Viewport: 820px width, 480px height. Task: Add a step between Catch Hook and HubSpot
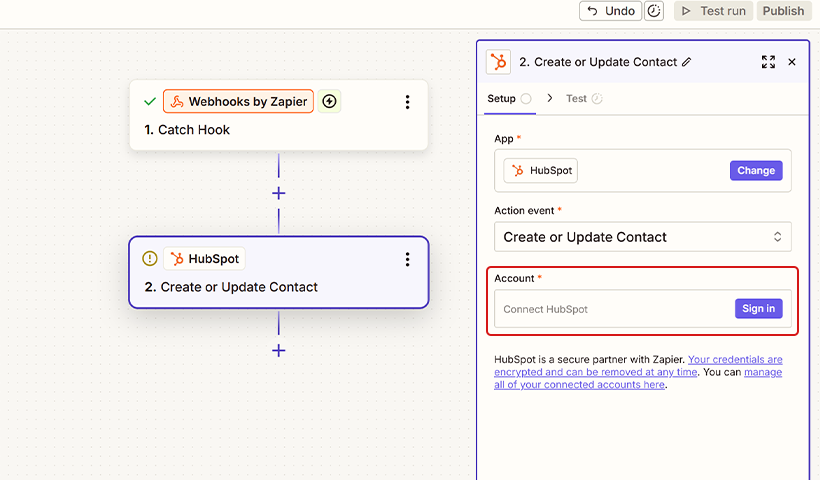(x=279, y=193)
